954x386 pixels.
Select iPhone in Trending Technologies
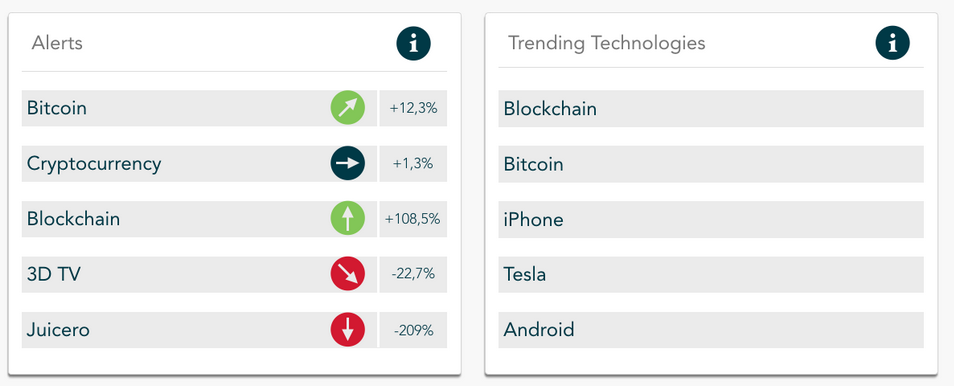[x=711, y=219]
